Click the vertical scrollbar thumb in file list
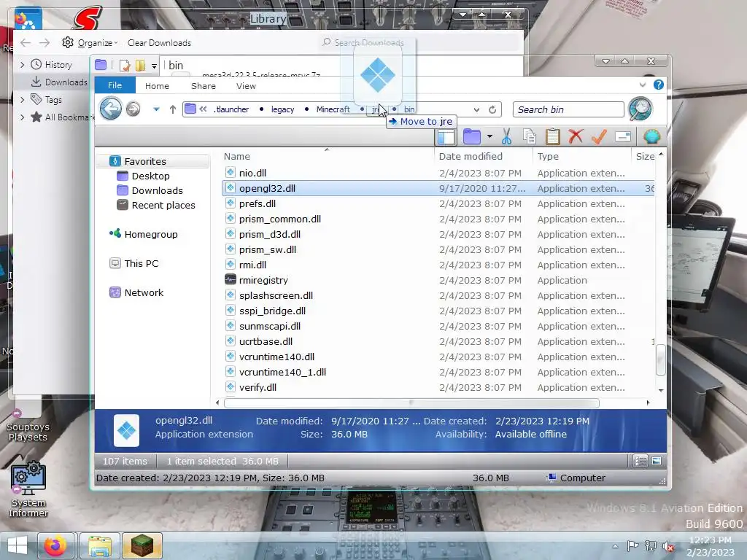Viewport: 747px width, 560px height. pyautogui.click(x=660, y=359)
